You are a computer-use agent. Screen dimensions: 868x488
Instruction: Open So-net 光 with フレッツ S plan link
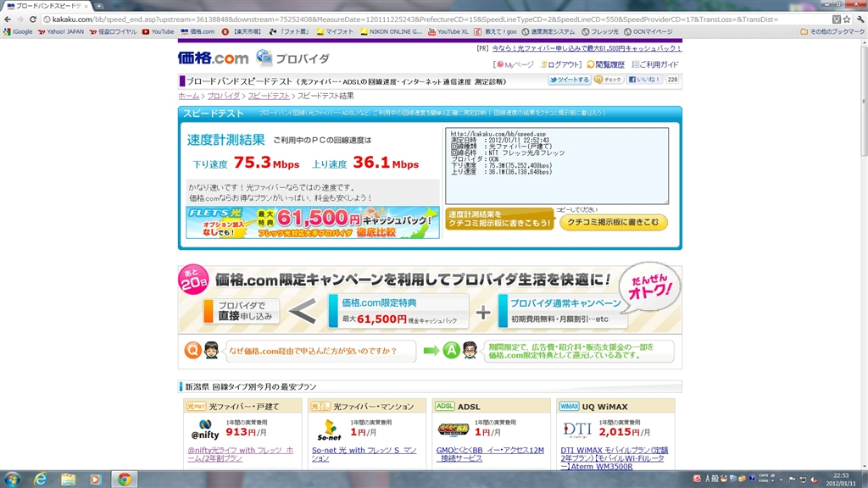(364, 454)
